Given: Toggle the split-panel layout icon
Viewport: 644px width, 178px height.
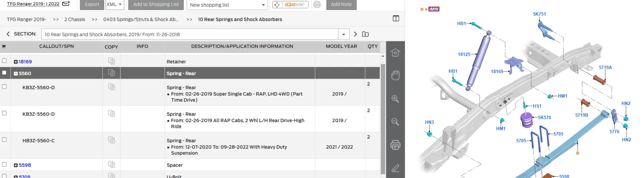Looking at the screenshot, I should pos(396,18).
